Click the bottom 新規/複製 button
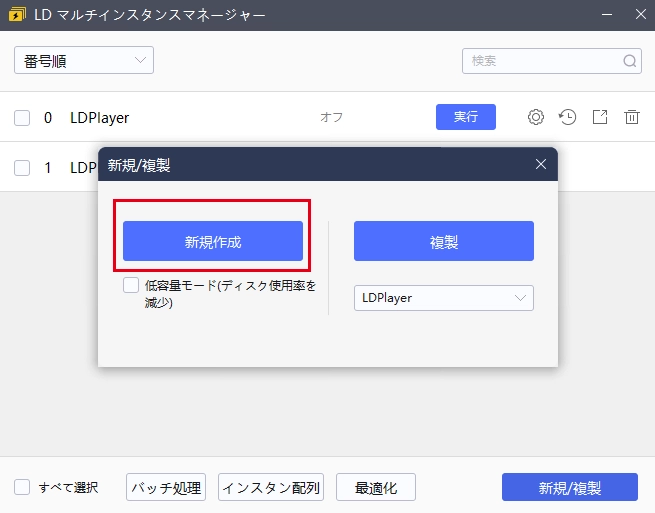655x513 pixels. tap(570, 487)
